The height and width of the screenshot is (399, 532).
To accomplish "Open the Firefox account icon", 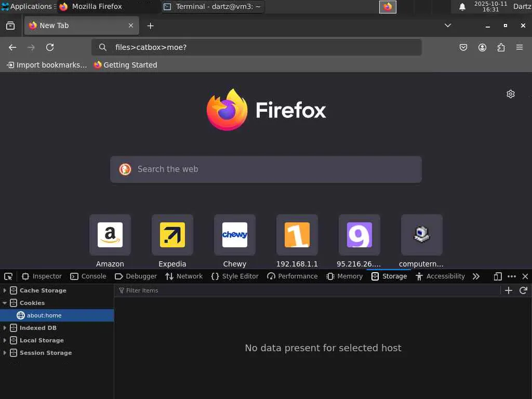I will point(482,47).
